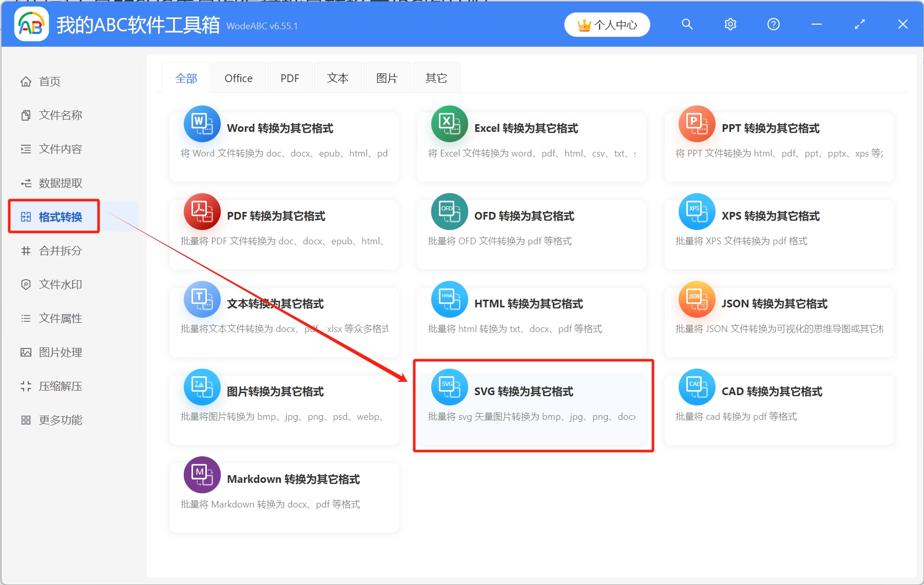Select the 文件名称 tool in sidebar
Screen dimensions: 924x585
[x=59, y=114]
